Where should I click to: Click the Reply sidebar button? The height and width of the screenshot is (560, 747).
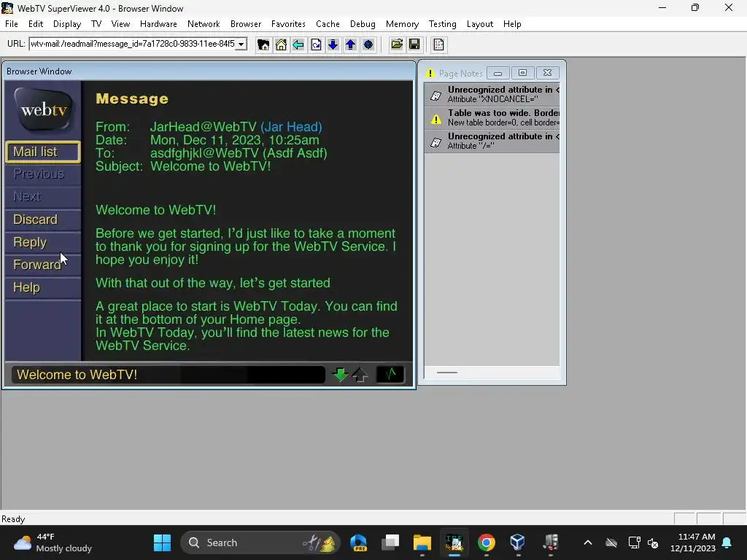[43, 242]
